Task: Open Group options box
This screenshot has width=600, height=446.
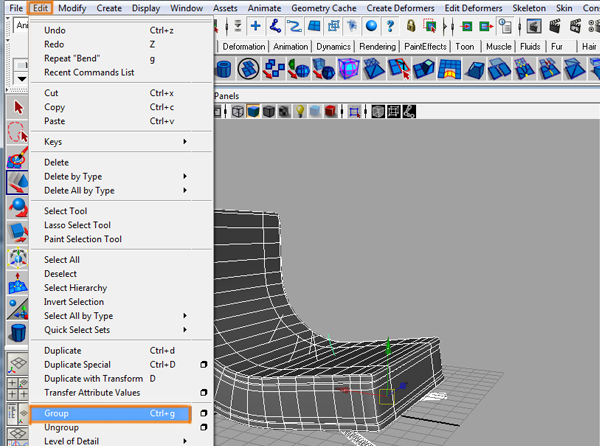Action: [201, 413]
